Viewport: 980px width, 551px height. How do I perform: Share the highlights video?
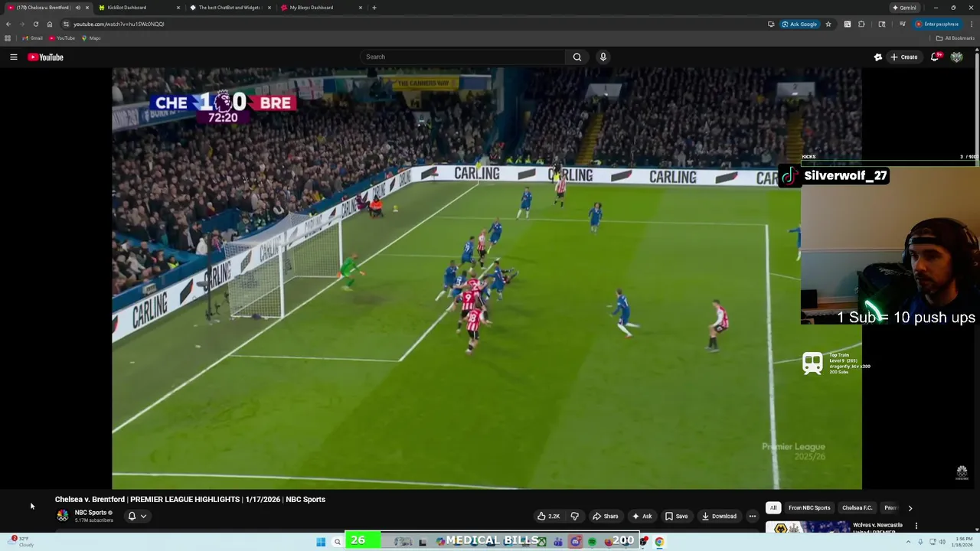606,516
